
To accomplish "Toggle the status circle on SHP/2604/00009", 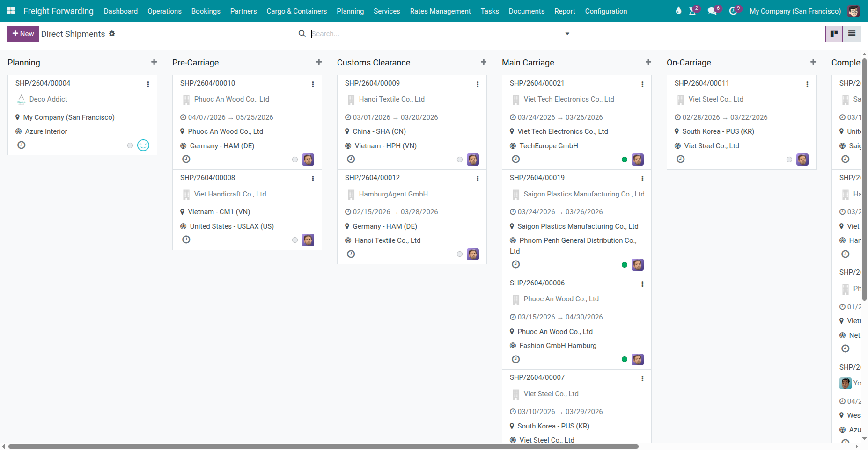I will pos(459,159).
